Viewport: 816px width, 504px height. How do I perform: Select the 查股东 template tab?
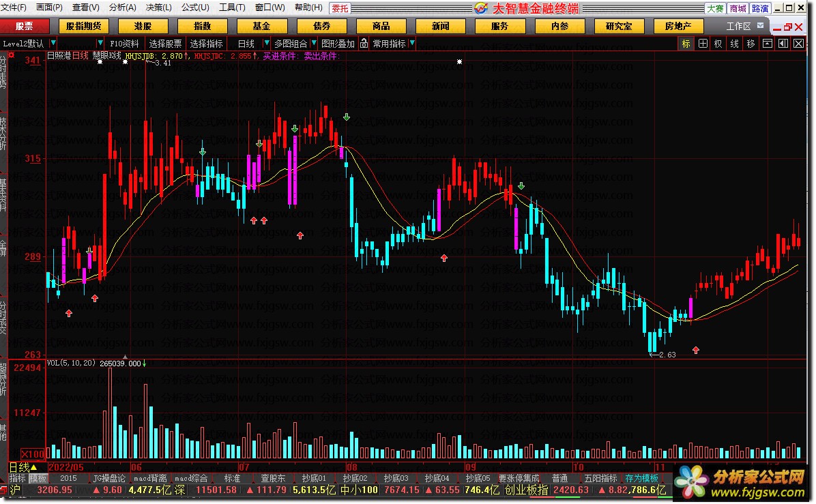(x=273, y=479)
